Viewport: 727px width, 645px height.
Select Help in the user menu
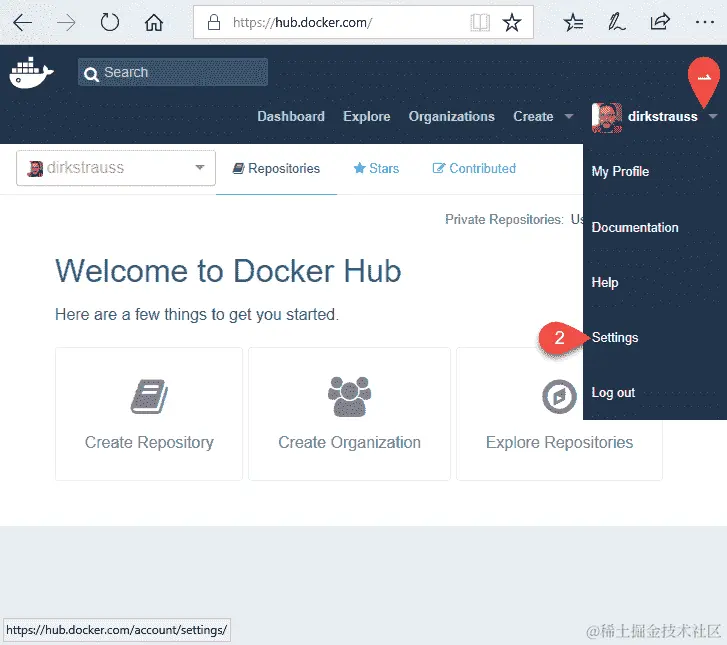605,282
